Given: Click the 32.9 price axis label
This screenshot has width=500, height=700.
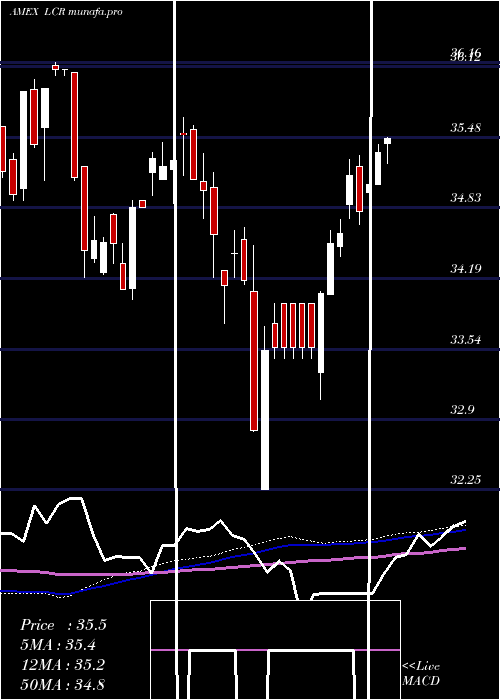Looking at the screenshot, I should pyautogui.click(x=464, y=409).
